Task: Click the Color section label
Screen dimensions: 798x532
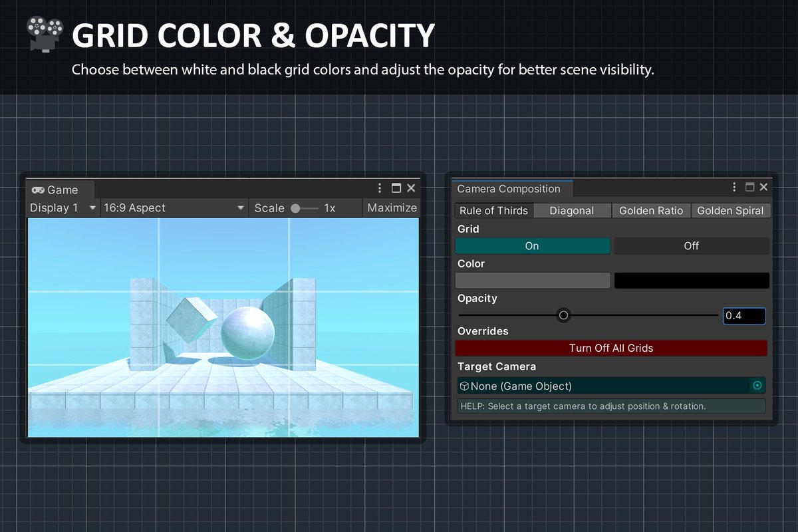Action: point(471,263)
